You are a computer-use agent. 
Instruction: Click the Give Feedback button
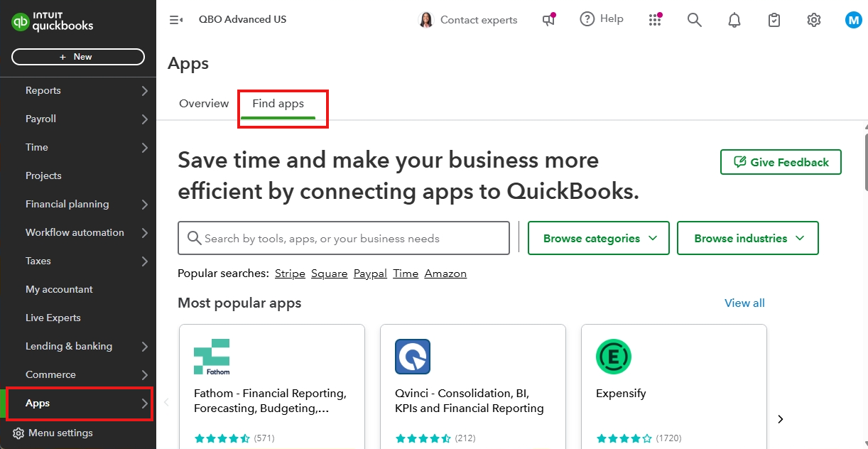781,162
